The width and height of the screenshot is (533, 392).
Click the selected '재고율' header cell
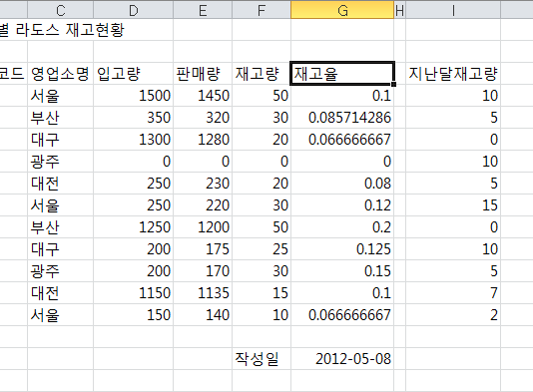(342, 74)
